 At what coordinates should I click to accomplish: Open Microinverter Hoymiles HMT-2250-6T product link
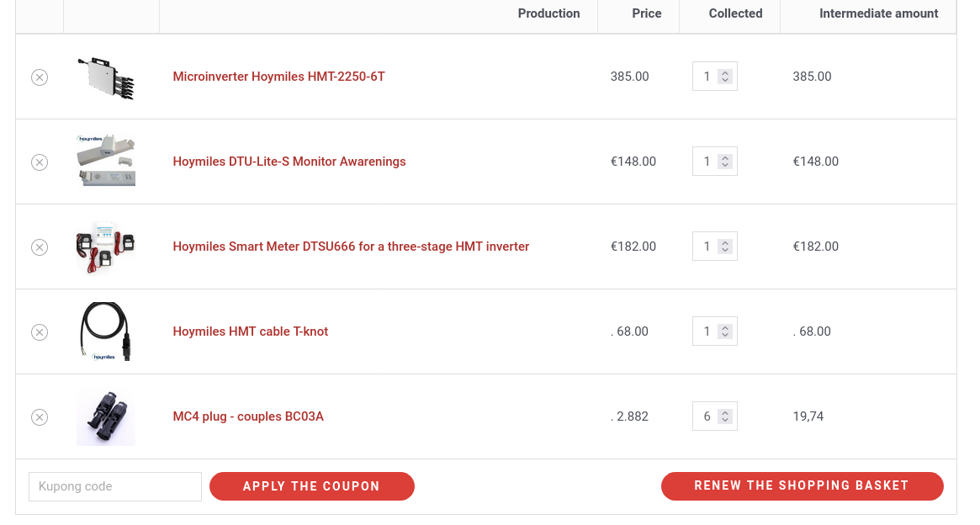point(278,77)
